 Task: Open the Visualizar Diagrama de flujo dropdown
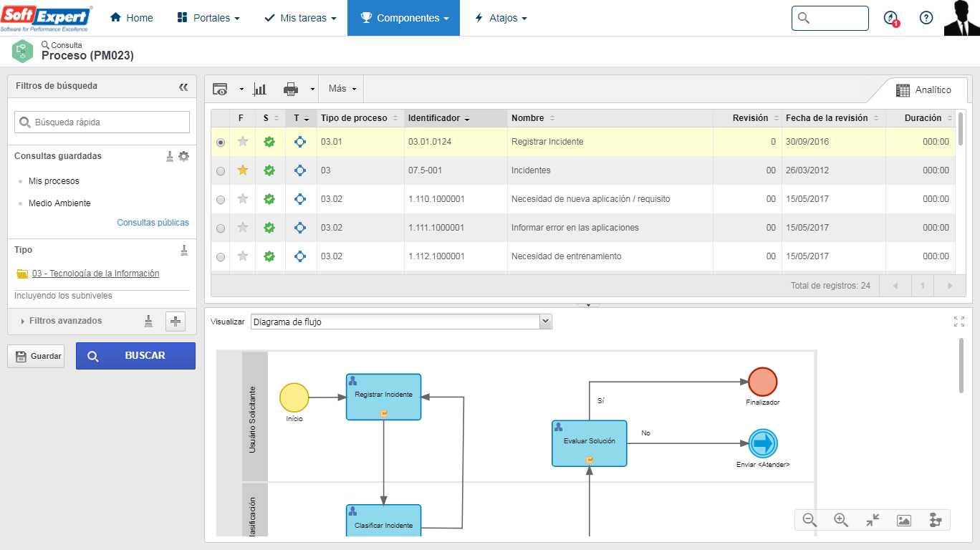[401, 322]
